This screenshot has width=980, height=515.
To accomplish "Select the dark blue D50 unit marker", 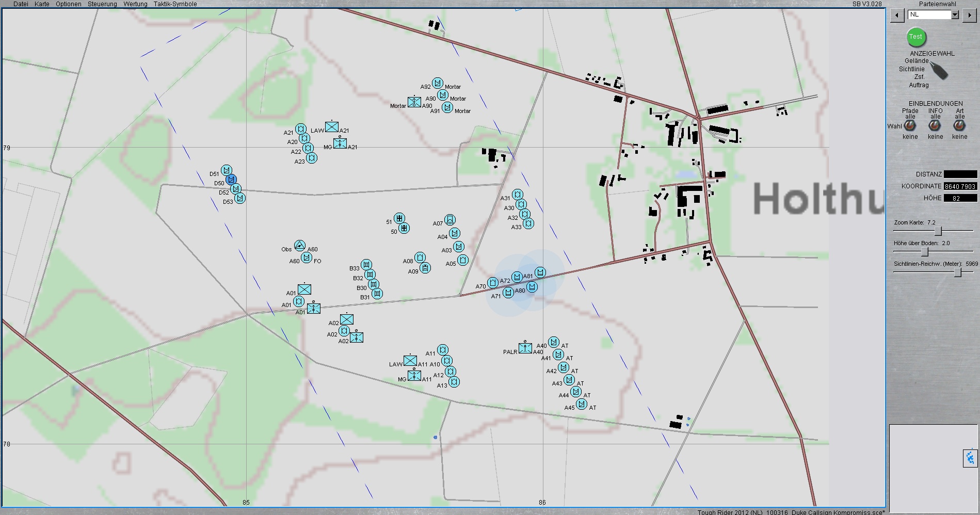I will click(231, 180).
